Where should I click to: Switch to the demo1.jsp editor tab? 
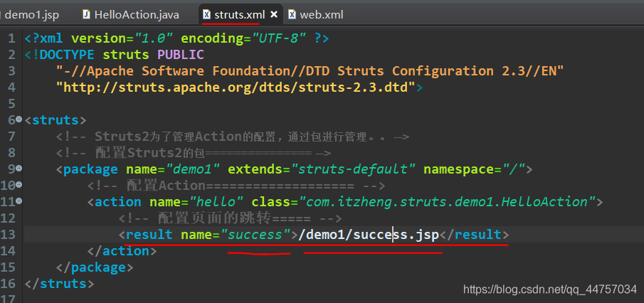pos(31,15)
